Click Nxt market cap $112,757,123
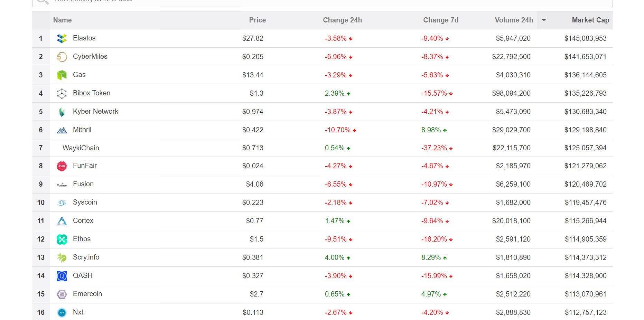 coord(586,312)
